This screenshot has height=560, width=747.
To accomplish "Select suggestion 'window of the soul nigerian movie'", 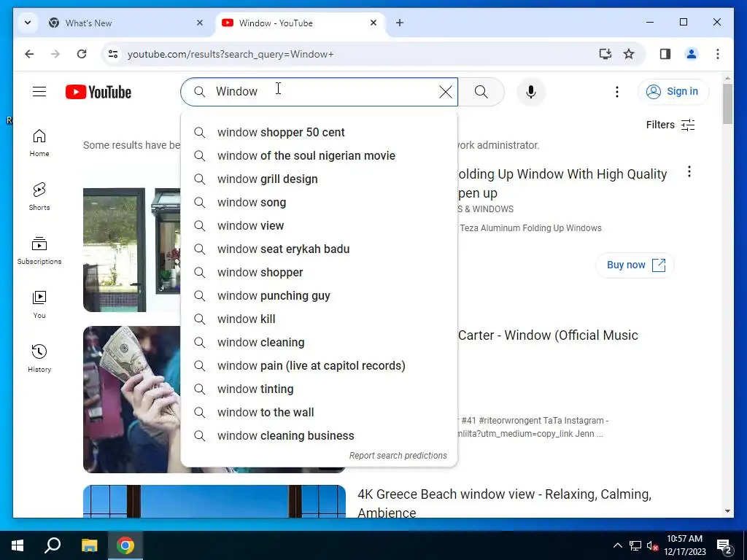I will [320, 156].
